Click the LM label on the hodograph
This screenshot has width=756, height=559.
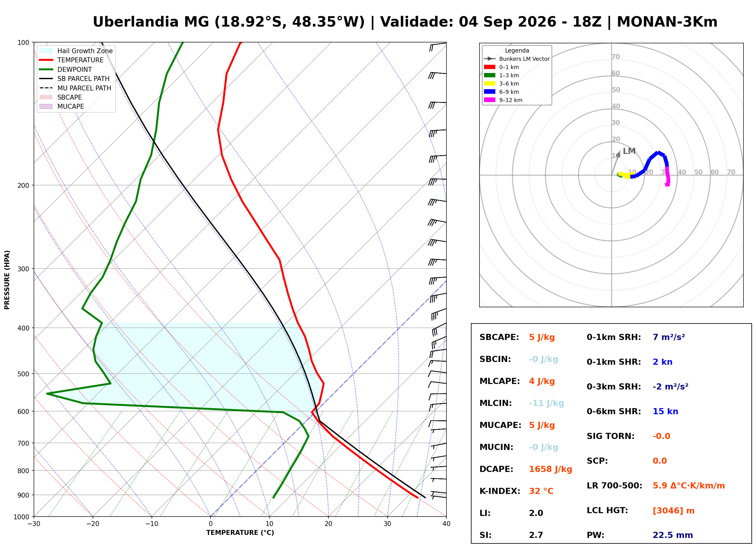point(629,151)
